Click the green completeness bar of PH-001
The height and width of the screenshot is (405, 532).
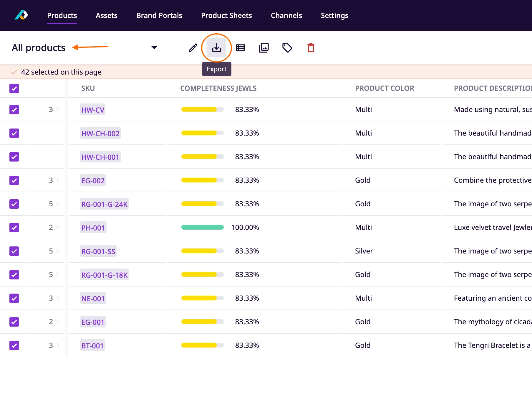tap(203, 227)
